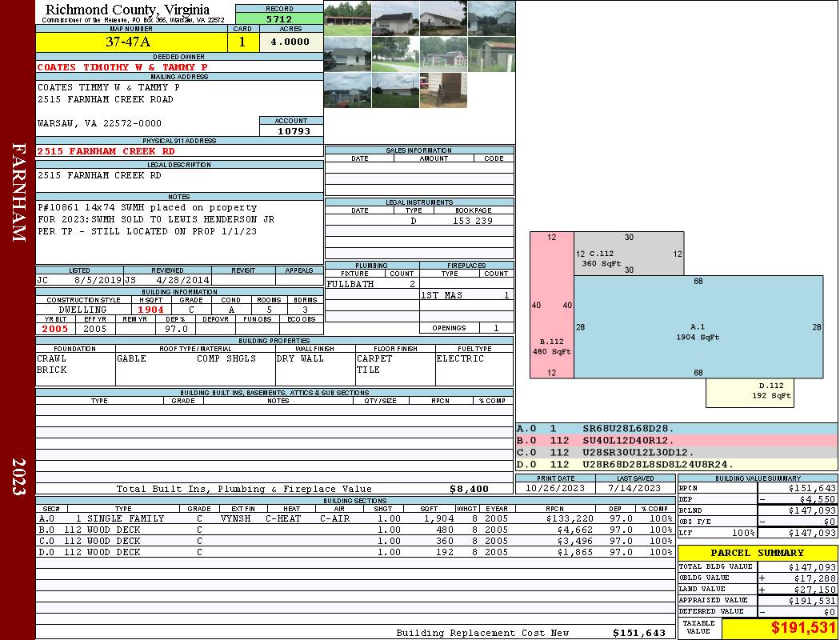Click the COMP SHGLS roof material entry
Viewport: 840px width, 640px height.
coord(226,358)
